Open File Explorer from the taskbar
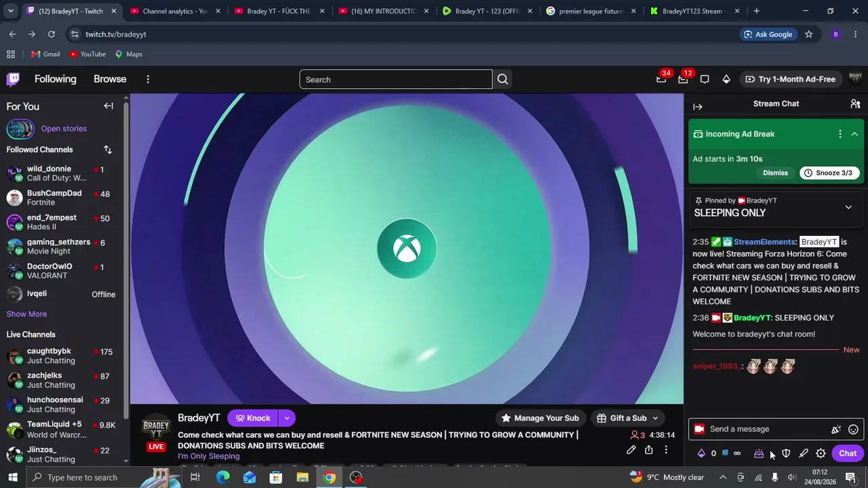The image size is (868, 488). point(302,478)
